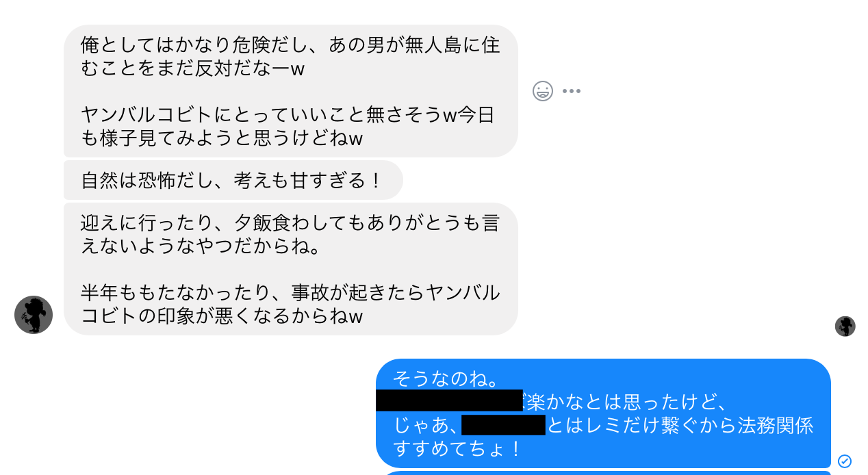Open the three-dot more options menu

pyautogui.click(x=572, y=91)
